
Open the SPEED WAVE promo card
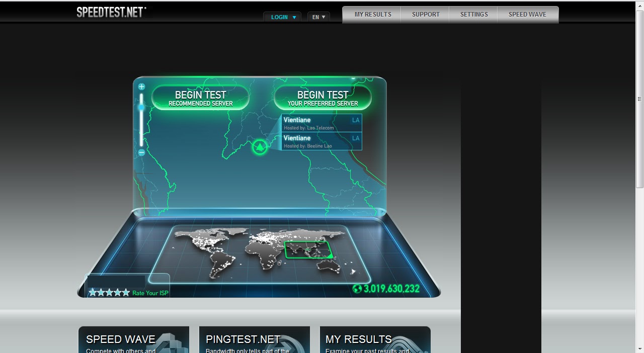(x=134, y=340)
